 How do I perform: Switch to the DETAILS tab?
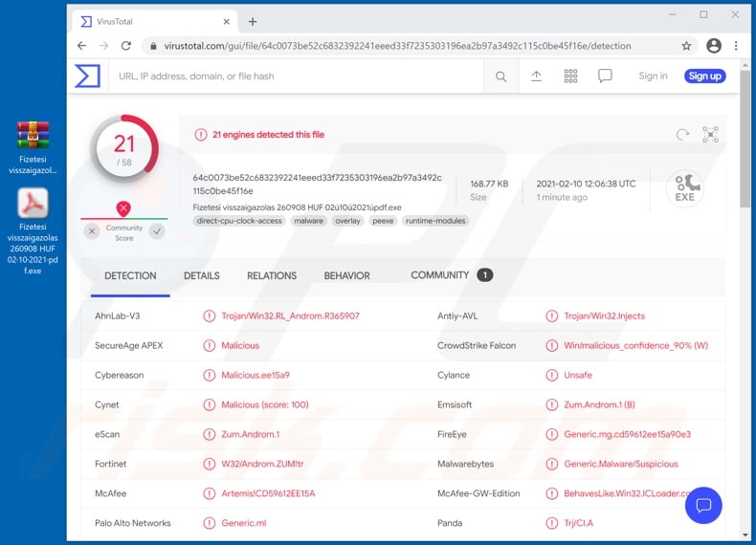pos(202,275)
